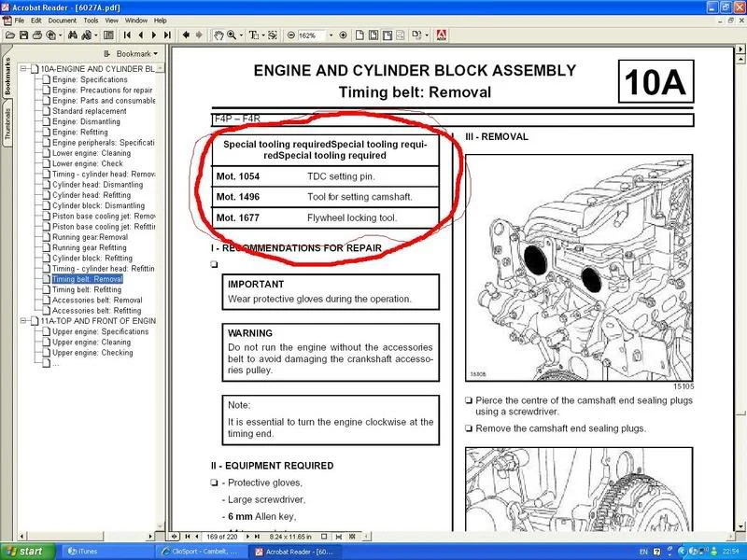Click the Actual Size page icon

359,35
